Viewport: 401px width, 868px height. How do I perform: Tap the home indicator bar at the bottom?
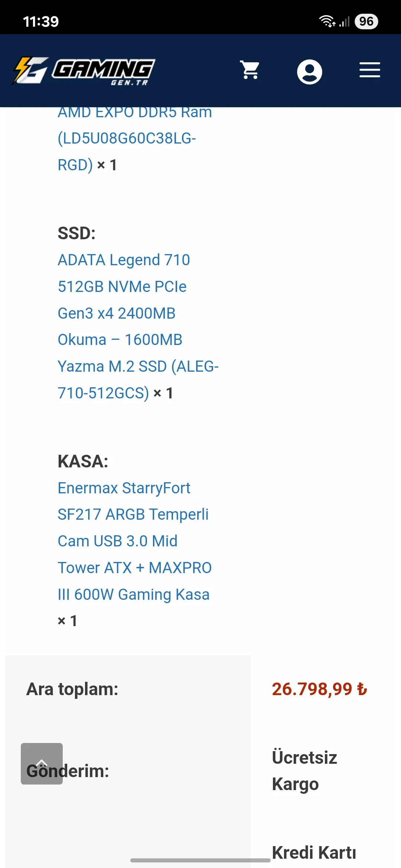(200, 860)
